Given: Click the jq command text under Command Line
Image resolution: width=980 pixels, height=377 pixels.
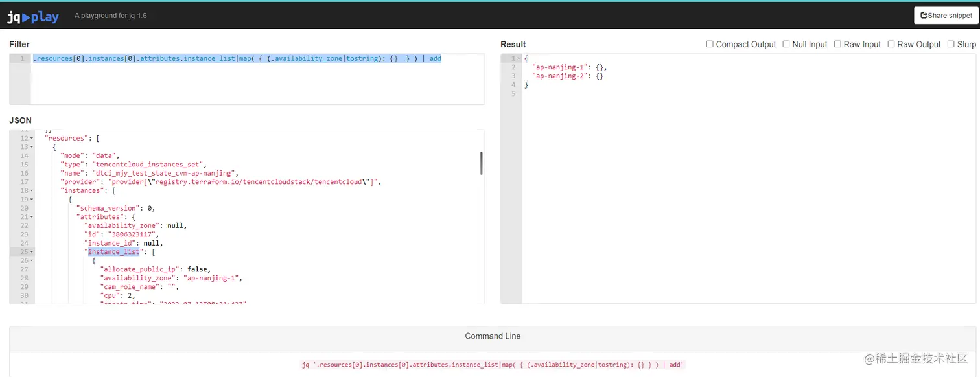Looking at the screenshot, I should pyautogui.click(x=493, y=365).
